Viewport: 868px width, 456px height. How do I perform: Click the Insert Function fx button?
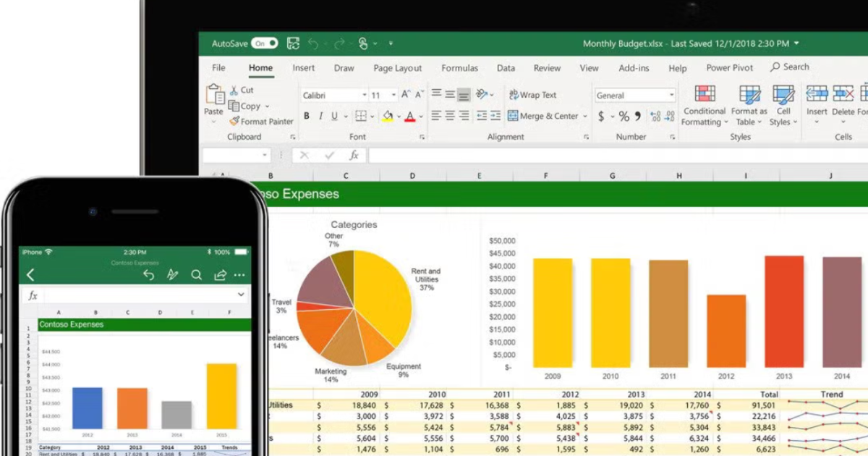(x=354, y=156)
